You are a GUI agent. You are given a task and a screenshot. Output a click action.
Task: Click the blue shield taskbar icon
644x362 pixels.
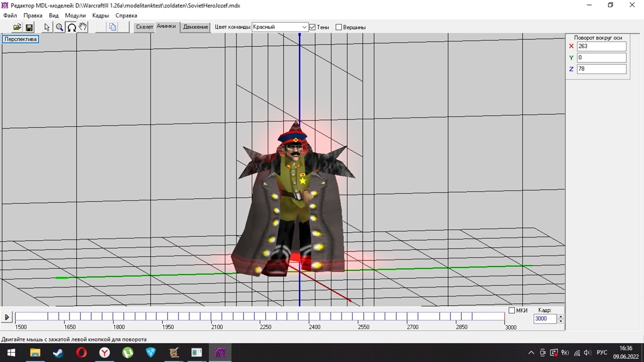tap(150, 353)
